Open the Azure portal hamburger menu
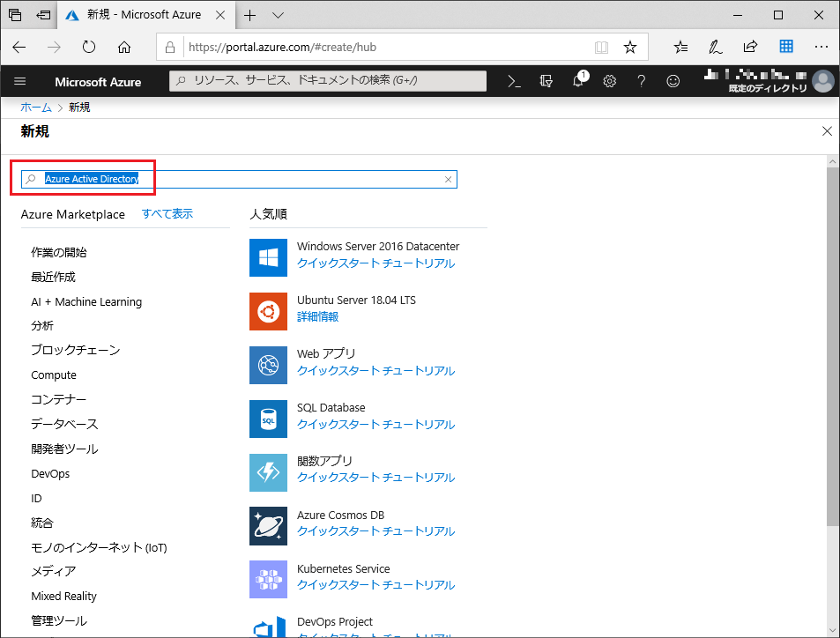This screenshot has height=638, width=840. (19, 81)
